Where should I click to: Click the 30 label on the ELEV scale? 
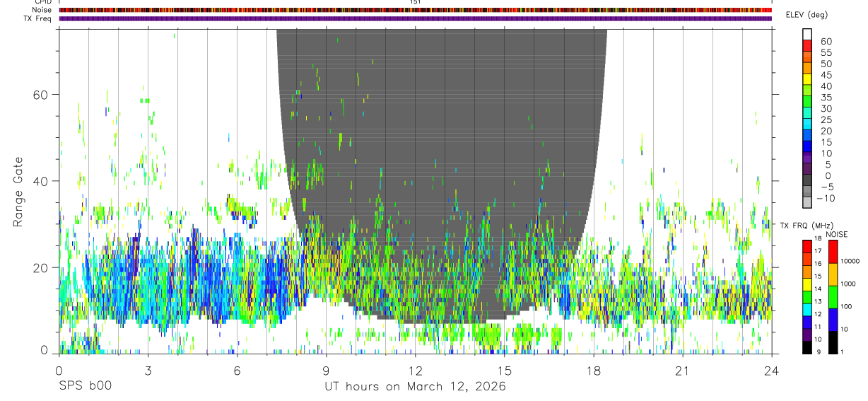click(x=826, y=108)
